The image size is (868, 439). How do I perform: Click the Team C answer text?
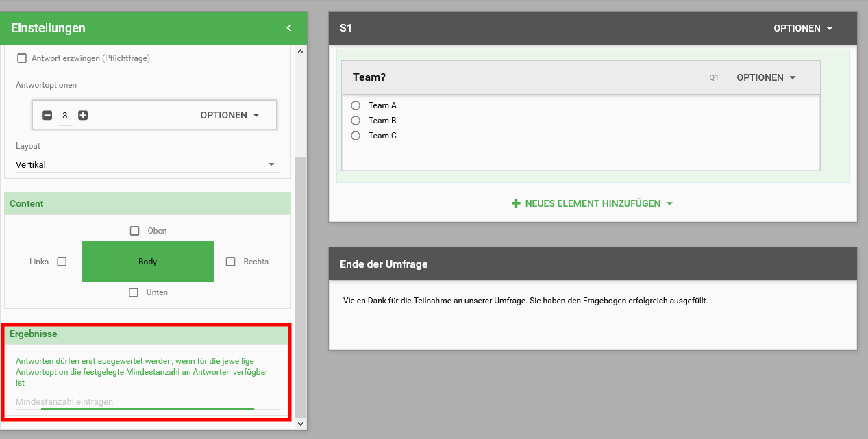coord(382,136)
